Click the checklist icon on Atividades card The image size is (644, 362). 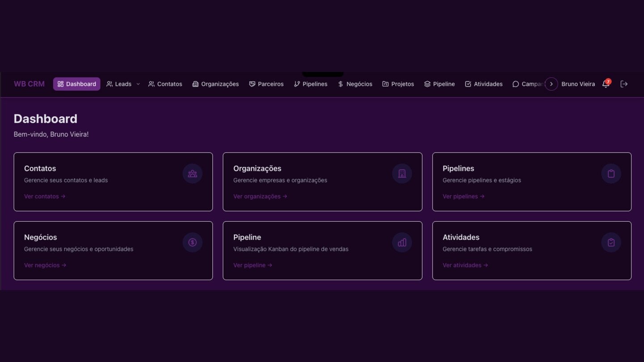pos(611,243)
